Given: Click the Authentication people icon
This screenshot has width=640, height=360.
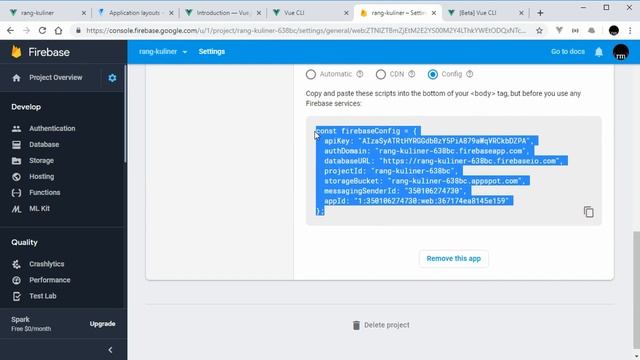Looking at the screenshot, I should tap(16, 129).
